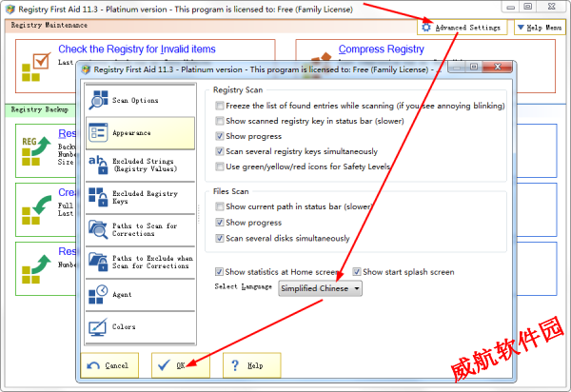This screenshot has width=571, height=392.
Task: Open Paths to Exclude folder-lock icon
Action: [x=98, y=262]
